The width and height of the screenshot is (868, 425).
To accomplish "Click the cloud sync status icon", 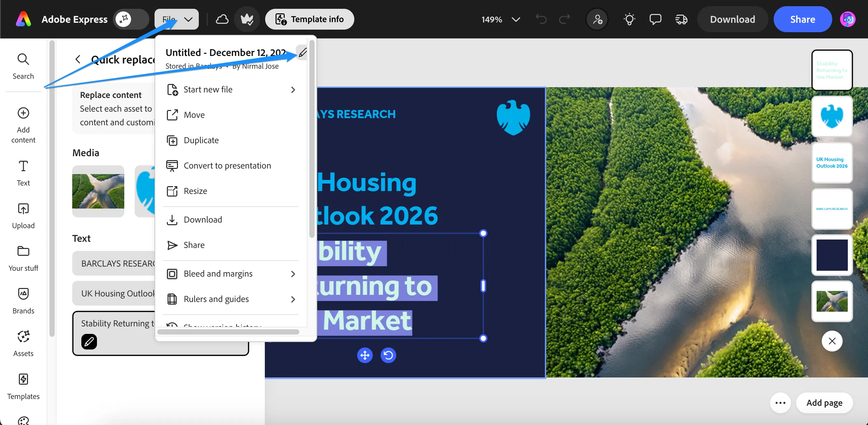I will [222, 19].
